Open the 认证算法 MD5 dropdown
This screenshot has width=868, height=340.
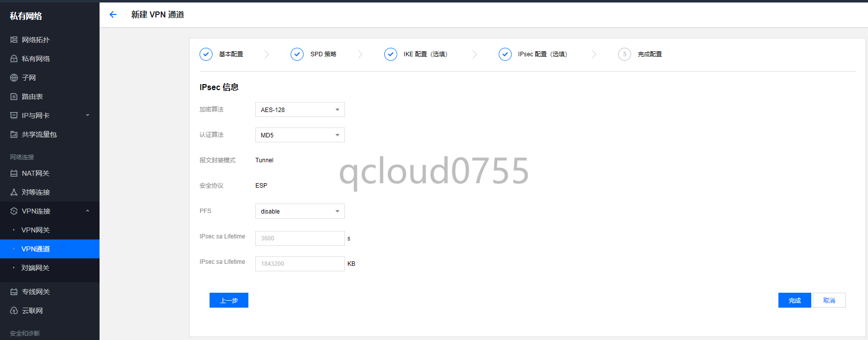pos(300,135)
